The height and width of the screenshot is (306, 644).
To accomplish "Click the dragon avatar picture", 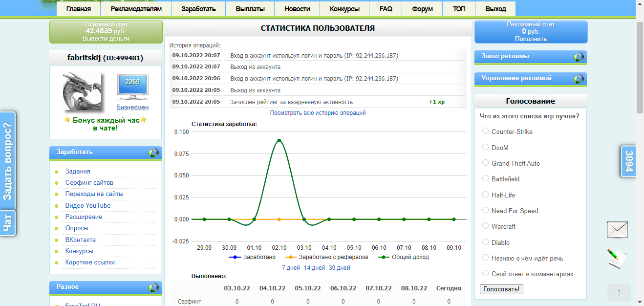I will [83, 91].
